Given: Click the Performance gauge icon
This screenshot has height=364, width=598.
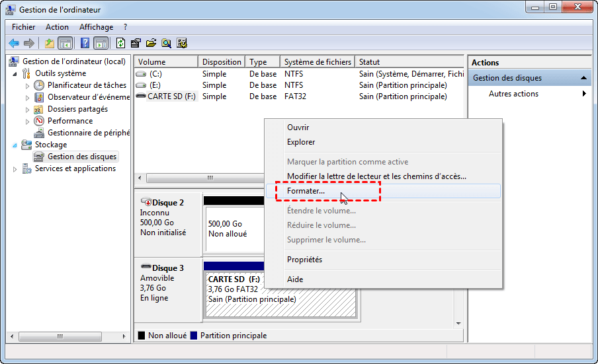Looking at the screenshot, I should tap(39, 121).
